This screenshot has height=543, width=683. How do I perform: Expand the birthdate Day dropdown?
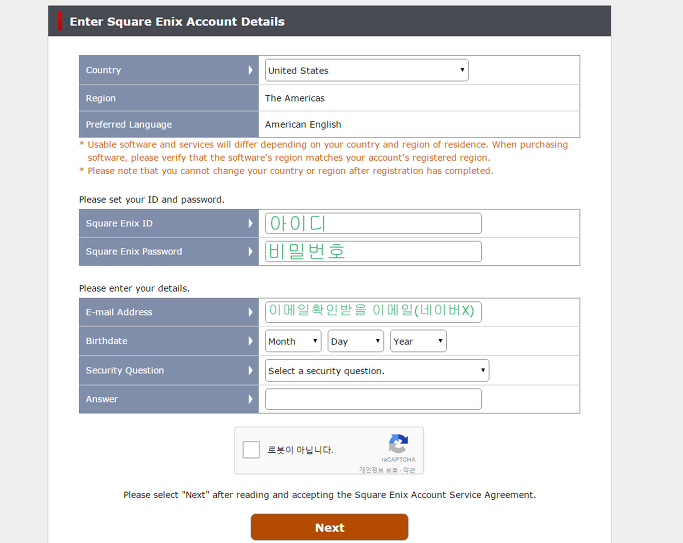click(x=355, y=341)
